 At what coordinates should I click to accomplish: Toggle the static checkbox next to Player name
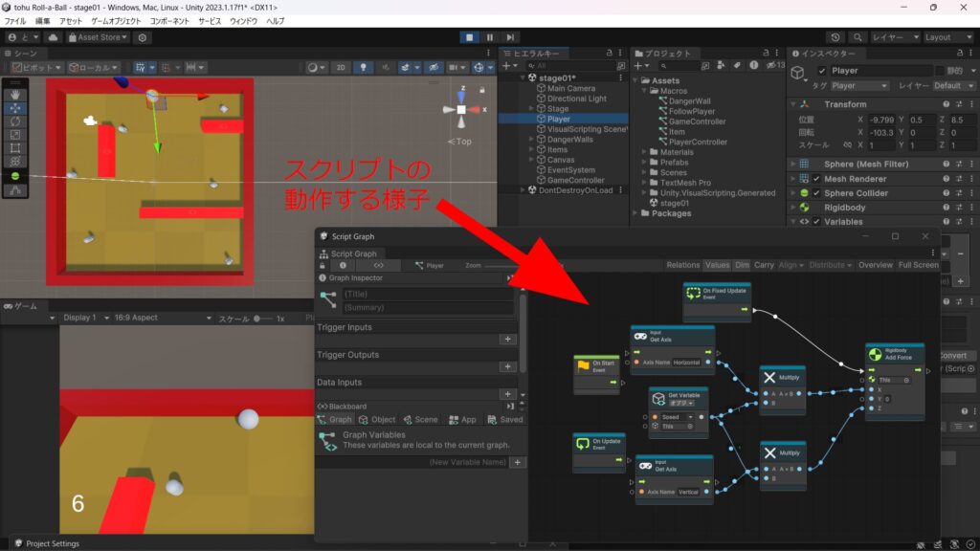tap(940, 71)
